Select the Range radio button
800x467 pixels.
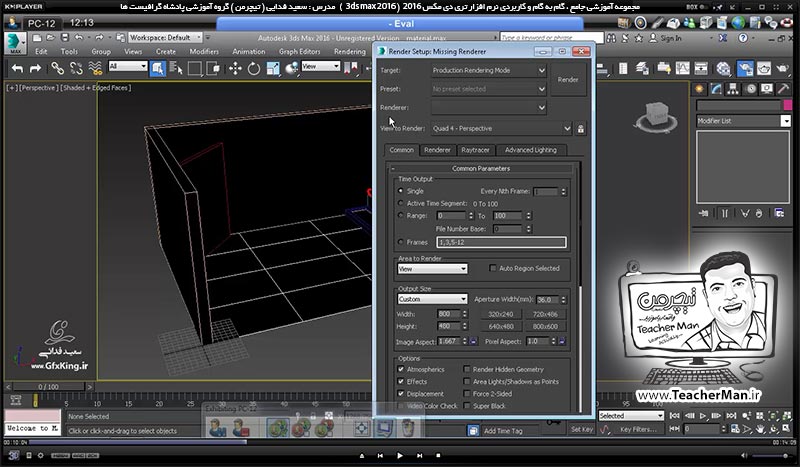(x=401, y=215)
